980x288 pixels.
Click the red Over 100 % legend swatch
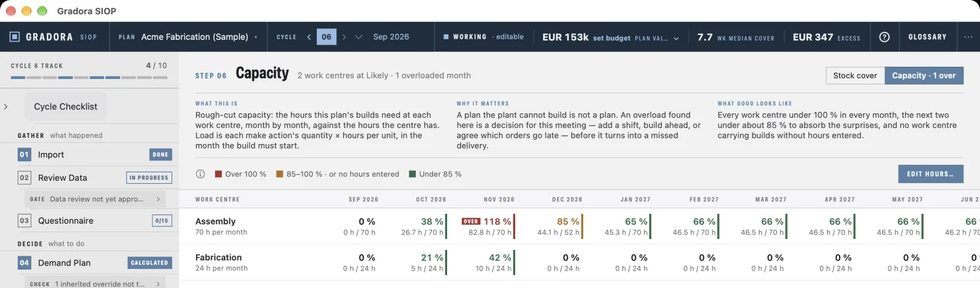[x=218, y=174]
